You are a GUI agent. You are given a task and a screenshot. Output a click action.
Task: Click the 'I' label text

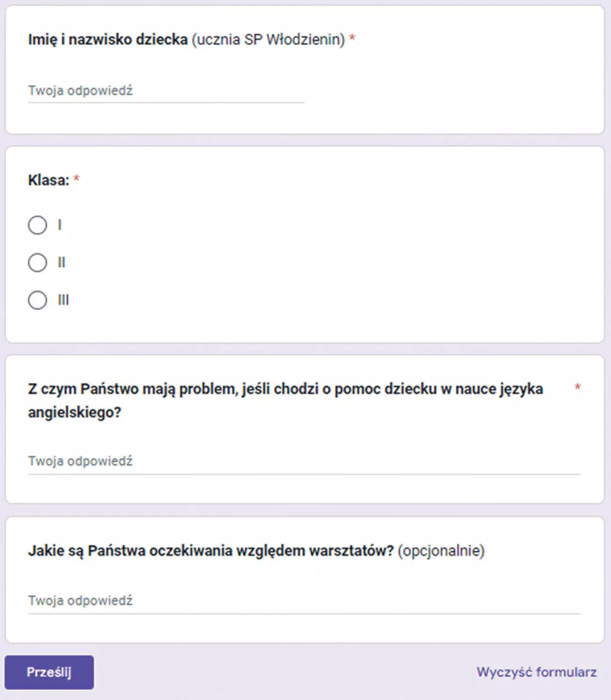(60, 225)
